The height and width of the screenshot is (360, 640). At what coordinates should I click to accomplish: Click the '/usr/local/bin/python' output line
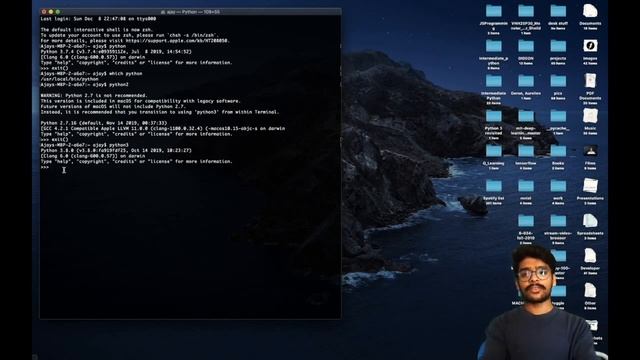[69, 79]
